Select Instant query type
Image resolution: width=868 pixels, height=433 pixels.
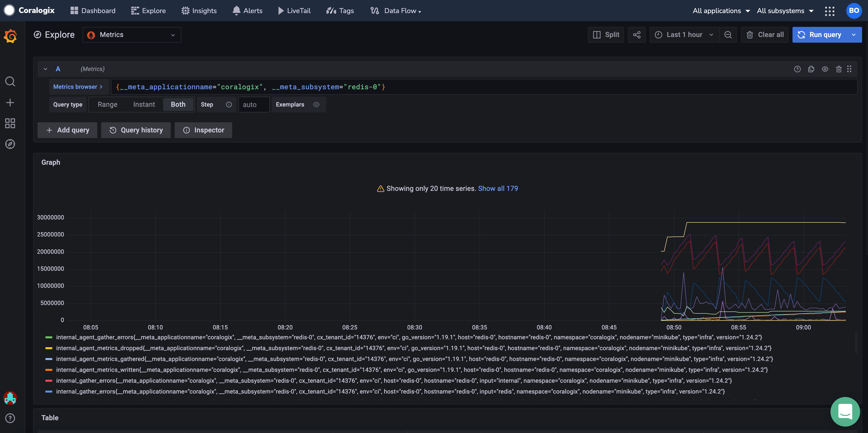pyautogui.click(x=144, y=105)
